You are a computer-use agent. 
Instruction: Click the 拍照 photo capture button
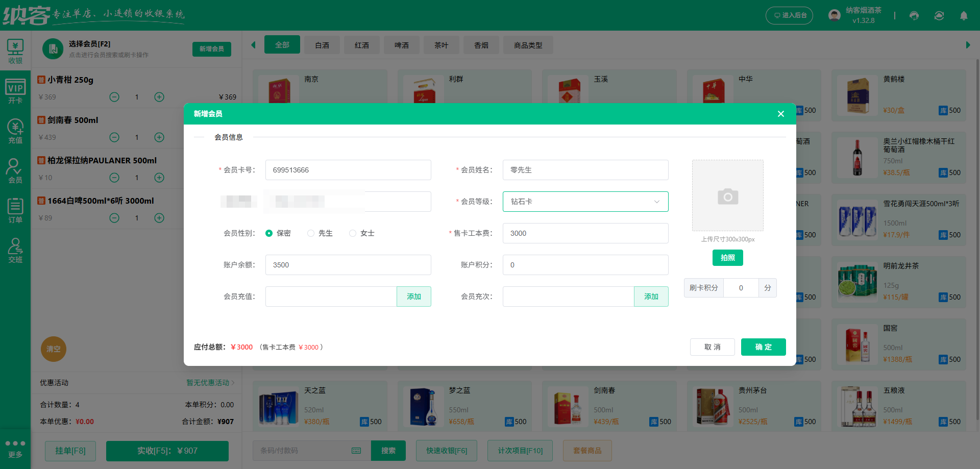click(727, 258)
